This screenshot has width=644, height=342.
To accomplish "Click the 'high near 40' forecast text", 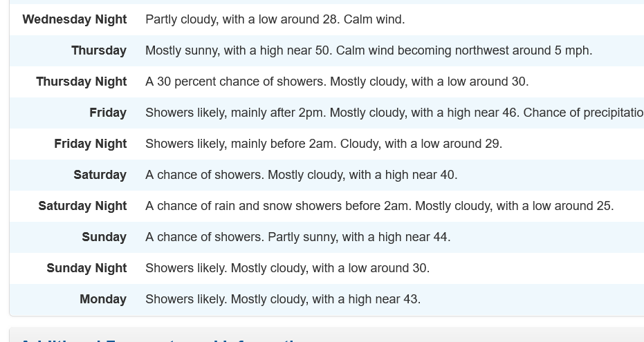I will pyautogui.click(x=421, y=175).
